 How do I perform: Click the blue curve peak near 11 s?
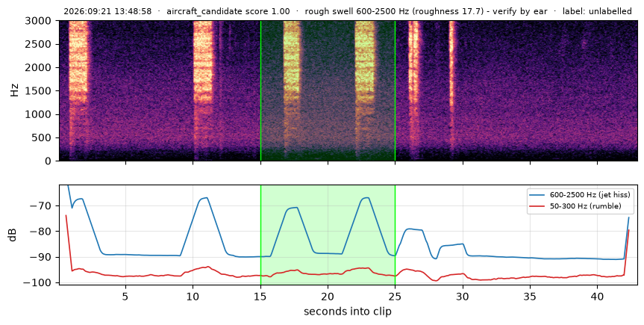click(x=204, y=198)
